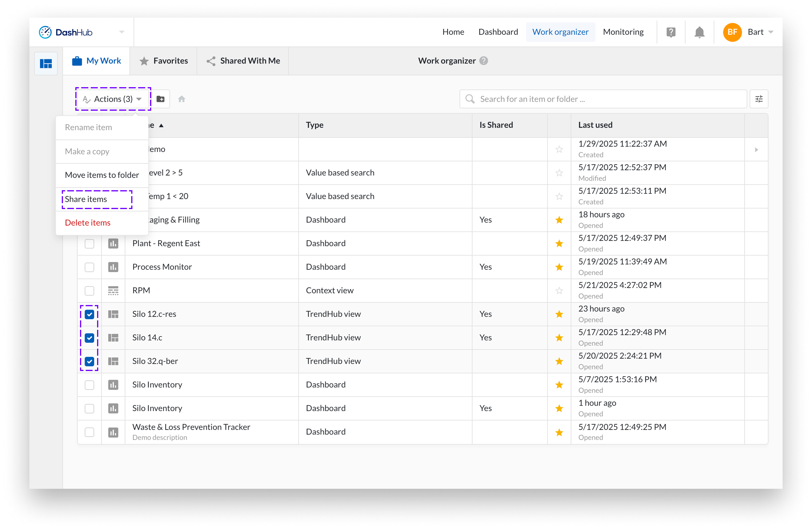Collapse the Actions (3) dropdown

click(113, 99)
